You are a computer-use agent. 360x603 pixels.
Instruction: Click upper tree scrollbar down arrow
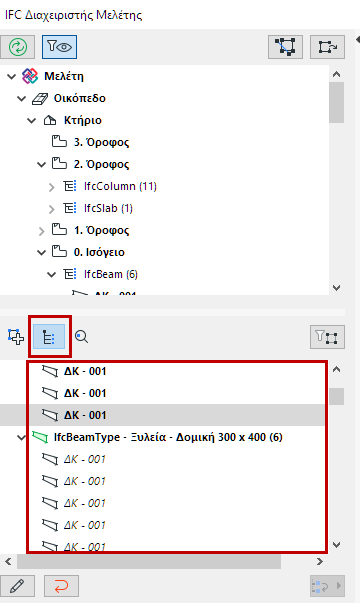[337, 288]
